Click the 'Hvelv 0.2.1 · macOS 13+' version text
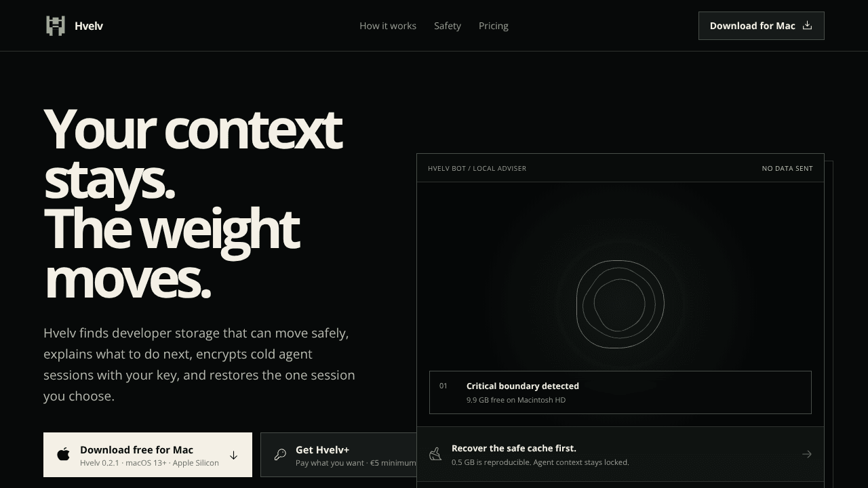This screenshot has height=488, width=868. coord(149,463)
